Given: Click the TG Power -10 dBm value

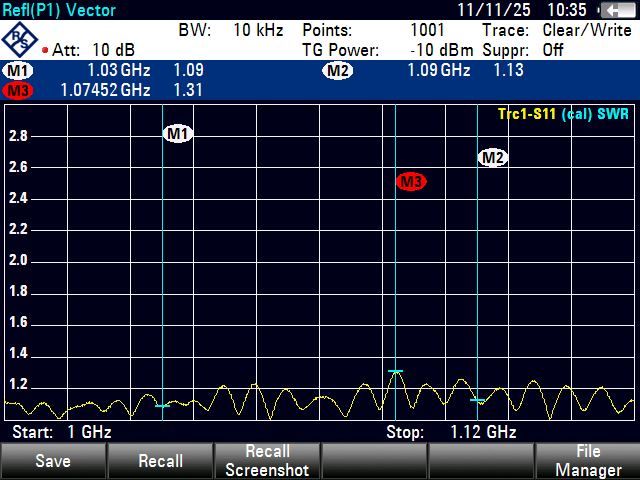Looking at the screenshot, I should point(442,50).
